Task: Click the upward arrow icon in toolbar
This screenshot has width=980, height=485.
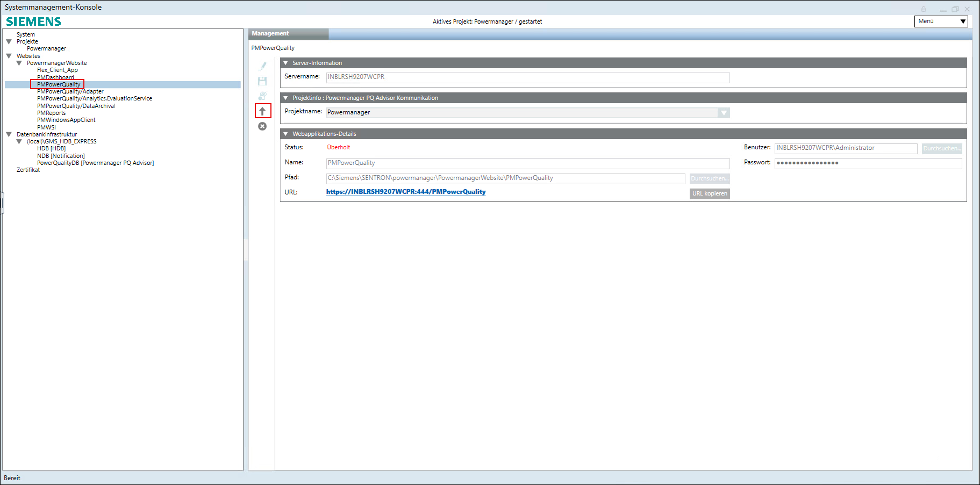Action: pos(262,111)
